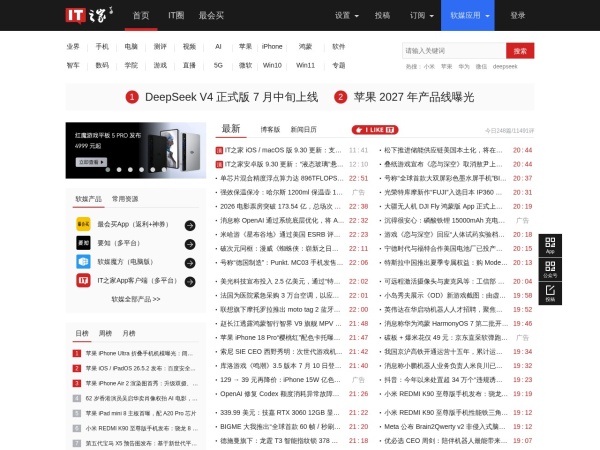This screenshot has height=450, width=600.
Task: Click rank 2 badge in 日榜 list
Action: tap(77, 368)
